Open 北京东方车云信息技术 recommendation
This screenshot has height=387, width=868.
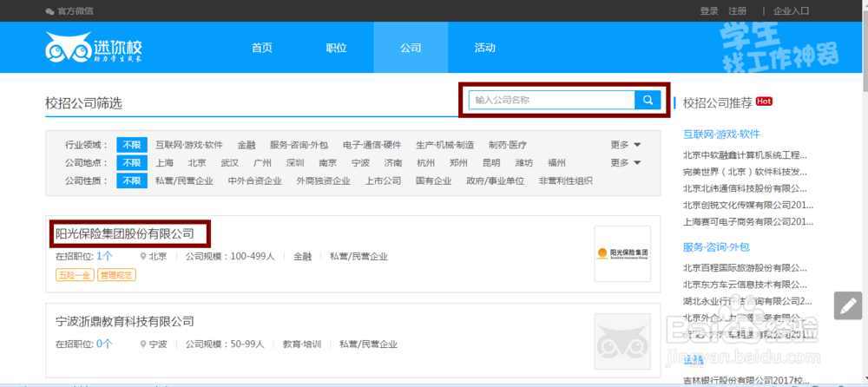point(745,285)
